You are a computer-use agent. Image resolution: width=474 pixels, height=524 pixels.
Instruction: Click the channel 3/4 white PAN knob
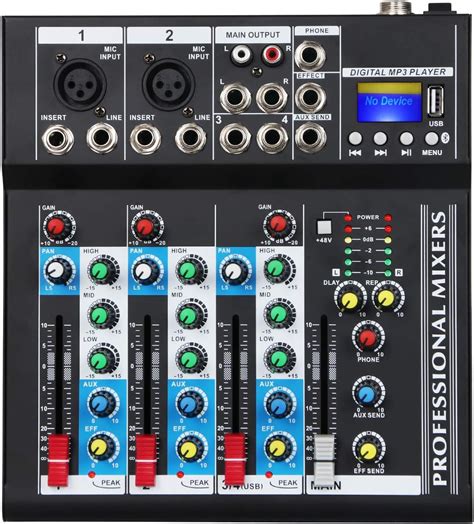click(x=235, y=271)
